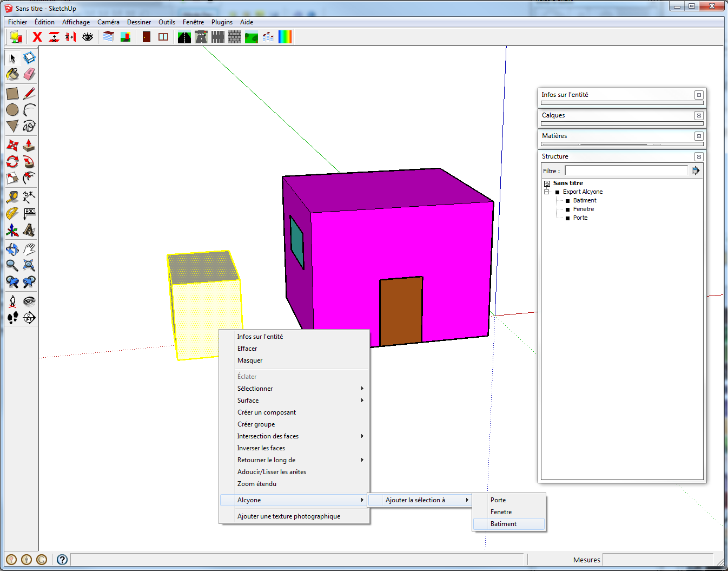728x571 pixels.
Task: Select the red pencil Line tool
Action: pos(29,94)
